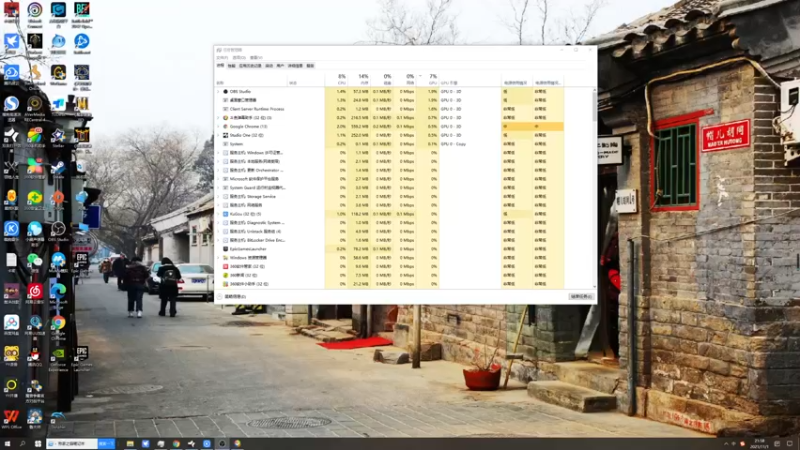Sort by the GPU percentage column header
Screen dimensions: 800x450
pos(428,79)
